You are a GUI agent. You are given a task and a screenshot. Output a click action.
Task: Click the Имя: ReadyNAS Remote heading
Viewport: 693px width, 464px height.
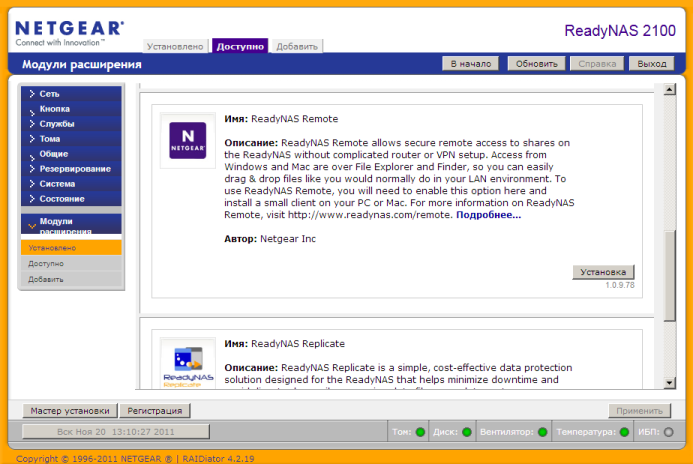pos(281,119)
